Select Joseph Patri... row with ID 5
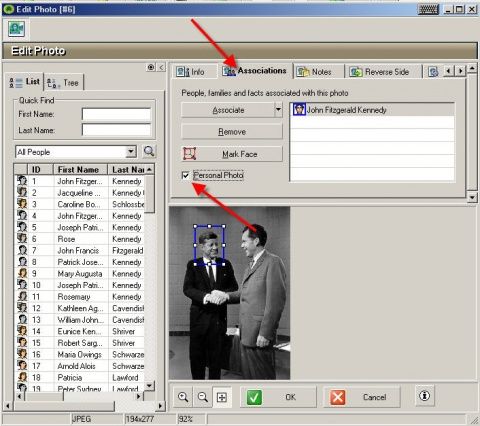 coord(80,227)
